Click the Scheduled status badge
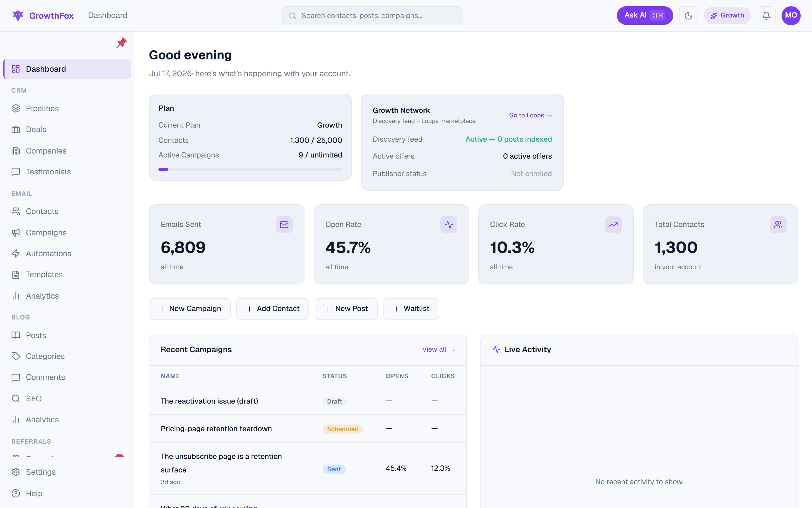 pyautogui.click(x=342, y=429)
